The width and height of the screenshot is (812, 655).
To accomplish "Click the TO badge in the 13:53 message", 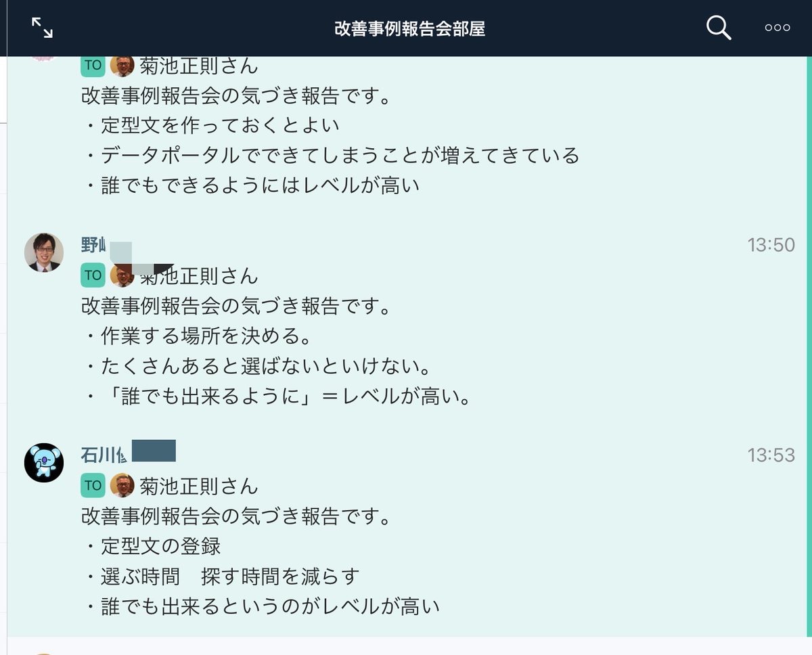I will (93, 486).
